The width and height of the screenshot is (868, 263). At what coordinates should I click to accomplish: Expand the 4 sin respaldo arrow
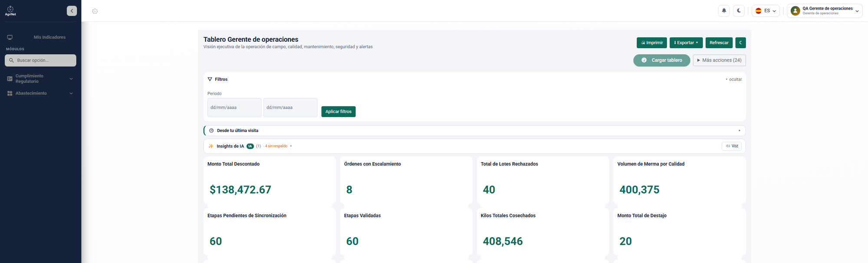pos(291,146)
